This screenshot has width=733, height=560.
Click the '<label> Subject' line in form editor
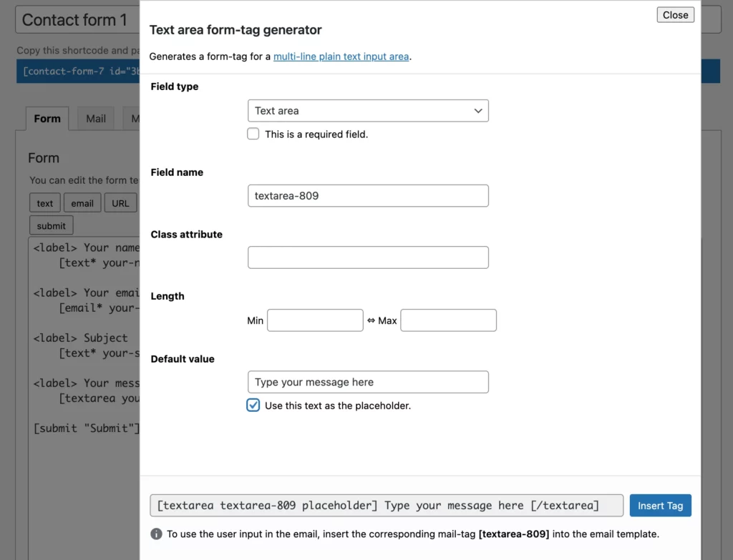coord(80,338)
